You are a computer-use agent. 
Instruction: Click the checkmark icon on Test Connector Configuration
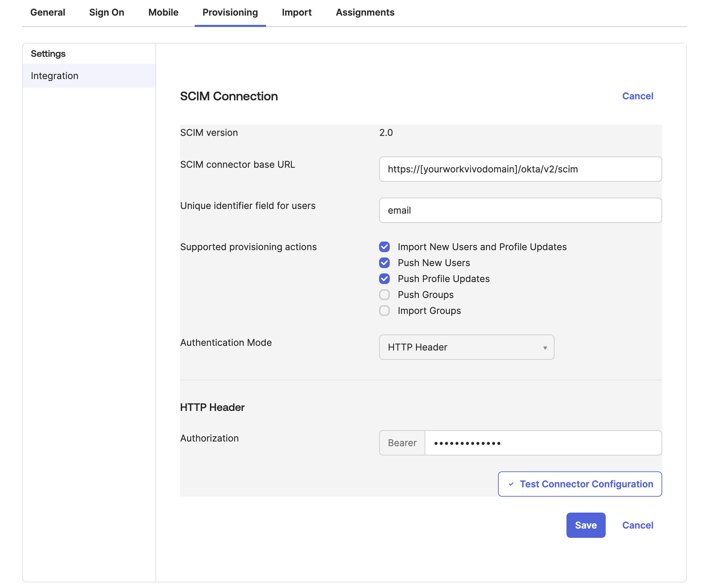(x=511, y=484)
